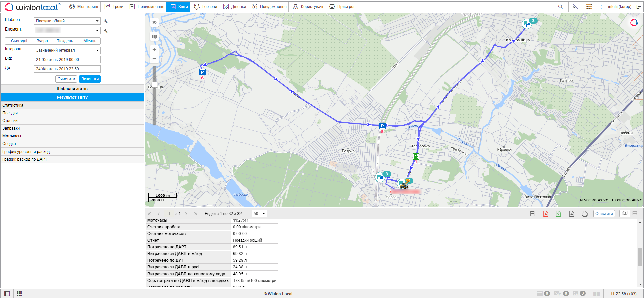Toggle map view in the report panel
The width and height of the screenshot is (644, 299).
(625, 214)
